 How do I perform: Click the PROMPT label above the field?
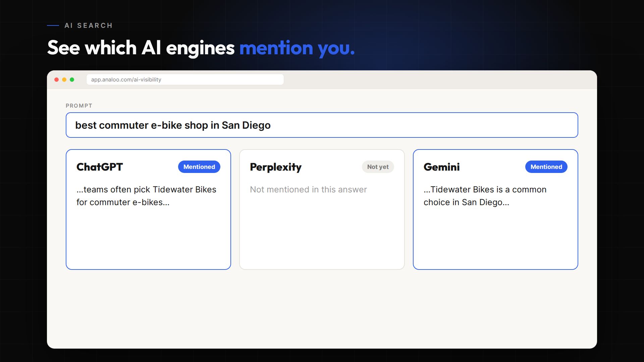pyautogui.click(x=79, y=106)
